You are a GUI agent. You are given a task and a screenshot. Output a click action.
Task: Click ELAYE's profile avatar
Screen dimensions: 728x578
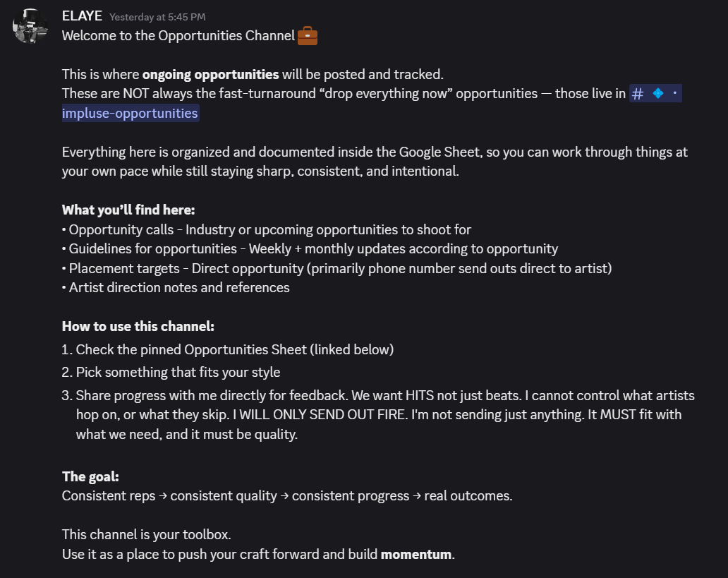[x=30, y=26]
